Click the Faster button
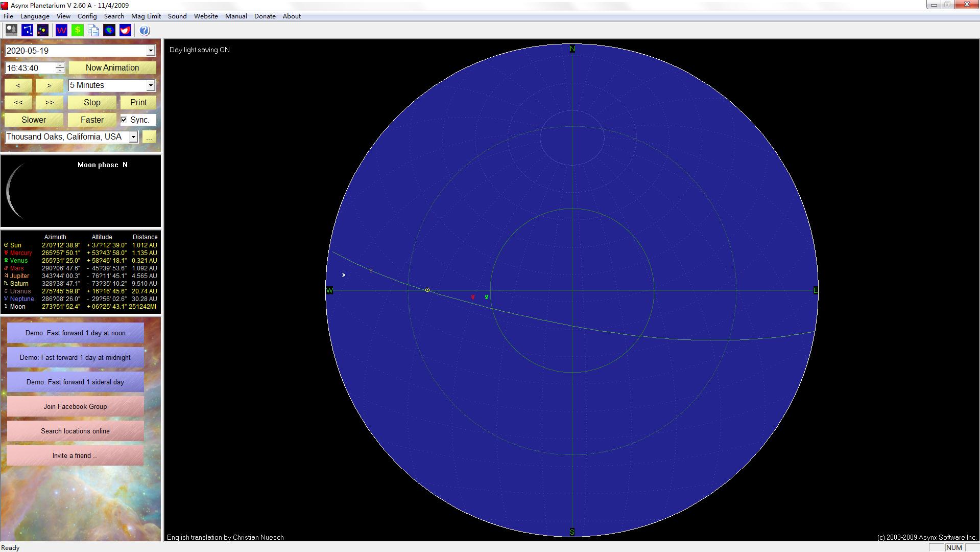This screenshot has width=980, height=552. [x=92, y=120]
